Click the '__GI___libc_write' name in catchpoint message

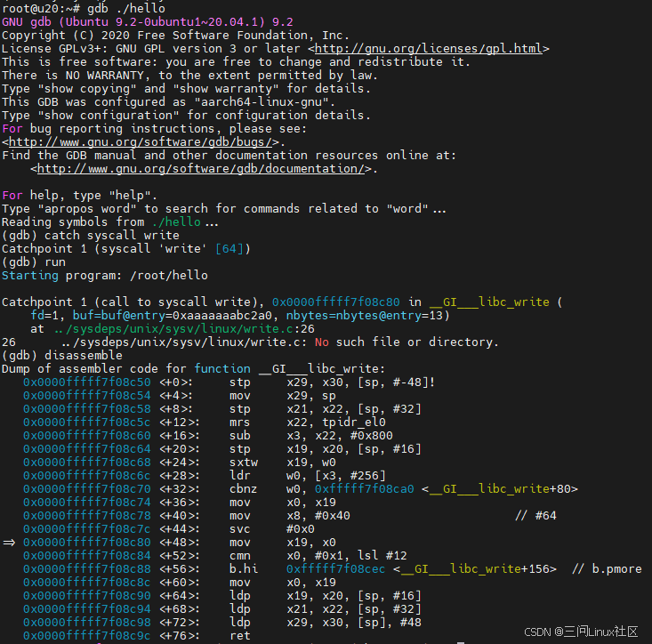click(x=489, y=302)
